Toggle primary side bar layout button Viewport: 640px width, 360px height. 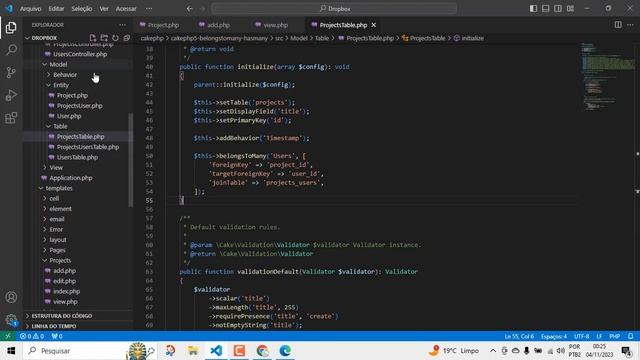(x=533, y=9)
